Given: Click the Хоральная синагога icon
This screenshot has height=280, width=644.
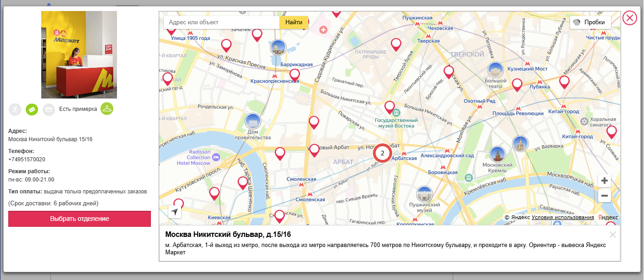Looking at the screenshot, I should [584, 121].
